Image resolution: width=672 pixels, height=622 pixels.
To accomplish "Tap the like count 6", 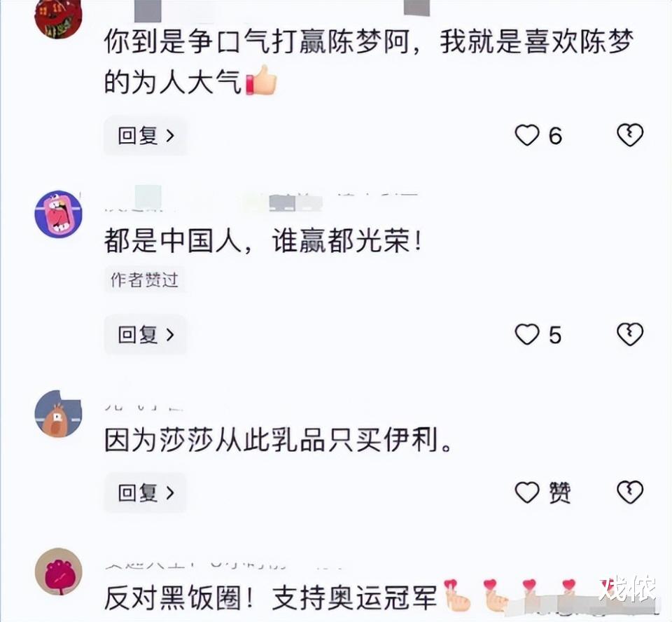I will tap(555, 137).
